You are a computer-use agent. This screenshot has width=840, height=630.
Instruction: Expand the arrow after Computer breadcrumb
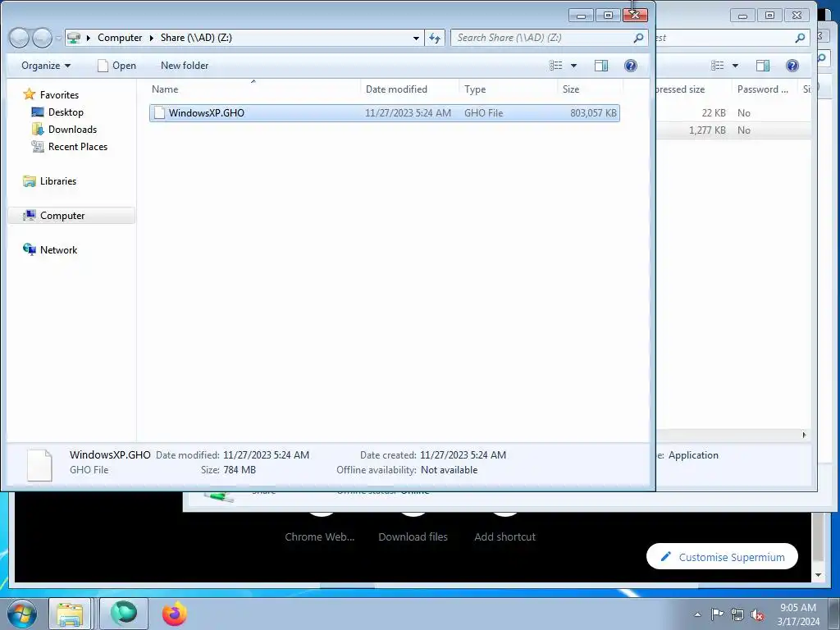152,38
